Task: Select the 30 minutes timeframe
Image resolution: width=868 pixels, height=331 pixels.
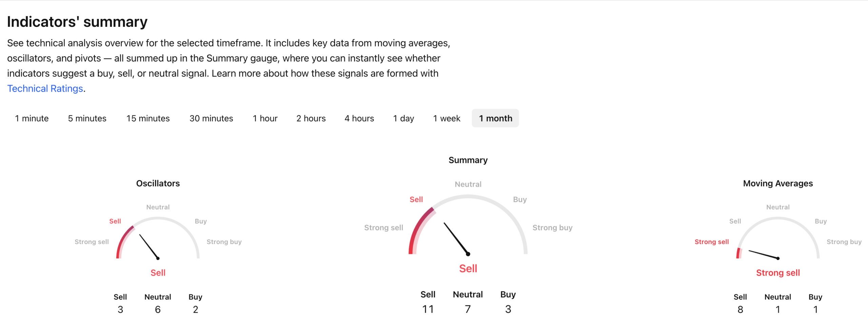Action: pos(211,118)
